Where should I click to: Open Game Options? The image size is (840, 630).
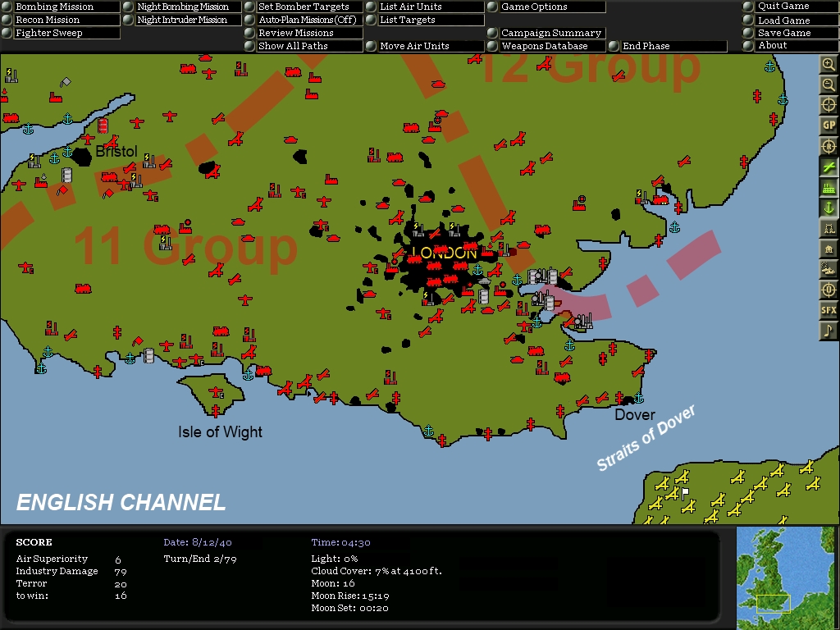pyautogui.click(x=546, y=7)
